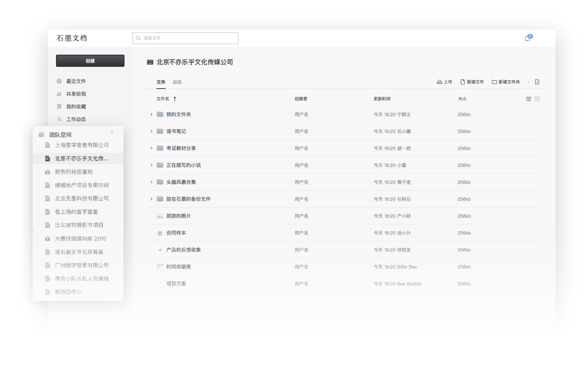
Task: Expand the 考试教材分享 folder
Action: pyautogui.click(x=151, y=148)
